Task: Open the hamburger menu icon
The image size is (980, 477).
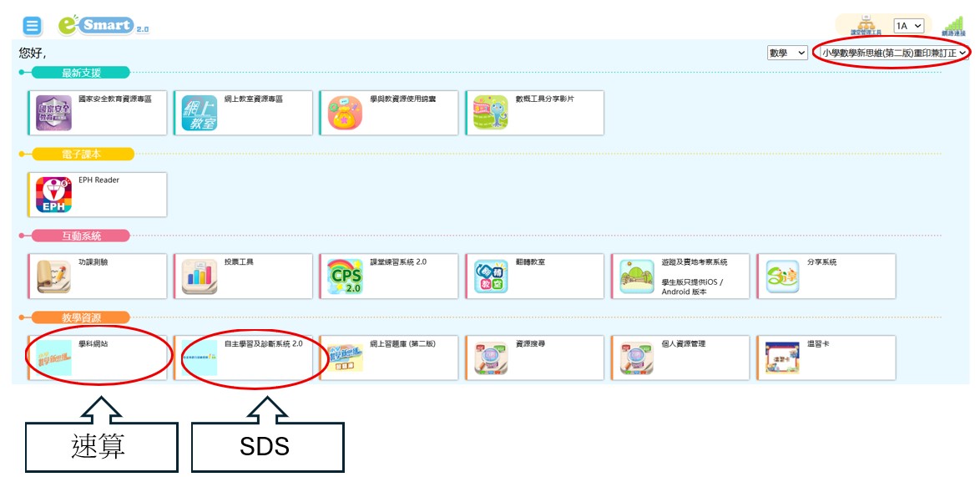Action: pos(32,26)
